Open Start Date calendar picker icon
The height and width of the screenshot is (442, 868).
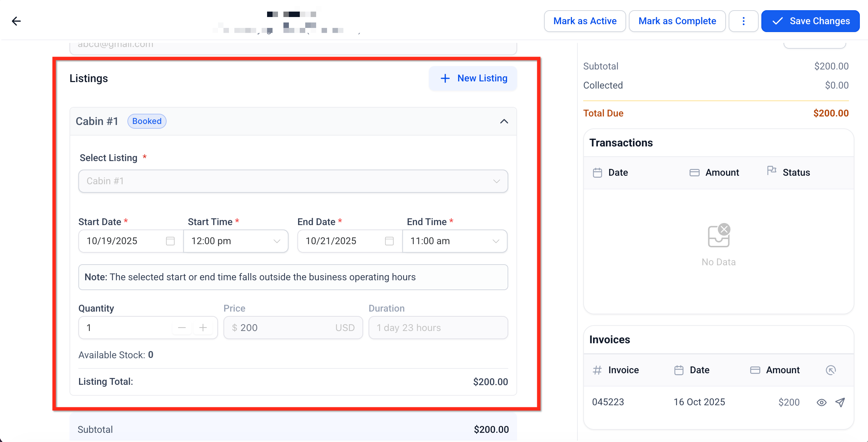coord(170,241)
